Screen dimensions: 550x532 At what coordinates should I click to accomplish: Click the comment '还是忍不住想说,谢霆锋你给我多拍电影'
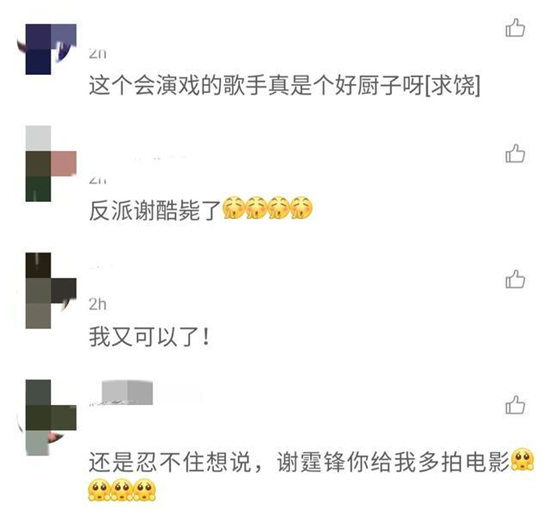click(299, 462)
